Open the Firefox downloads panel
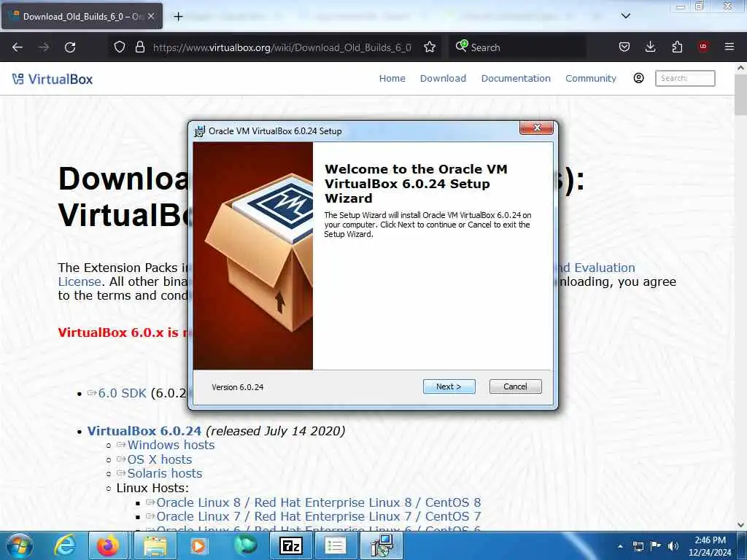747x560 pixels. [650, 47]
